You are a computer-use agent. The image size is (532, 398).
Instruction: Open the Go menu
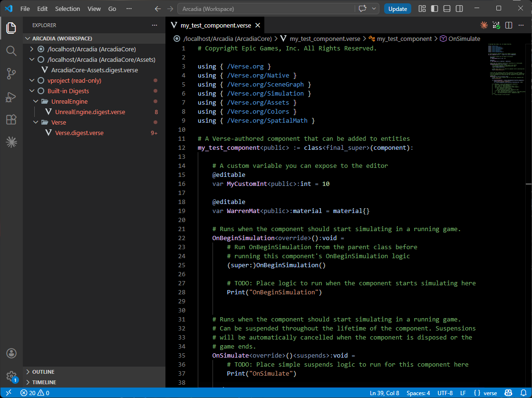pyautogui.click(x=112, y=9)
